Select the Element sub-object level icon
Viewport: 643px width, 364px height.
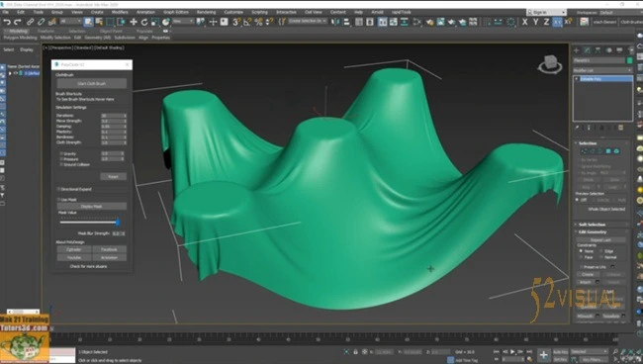[616, 151]
